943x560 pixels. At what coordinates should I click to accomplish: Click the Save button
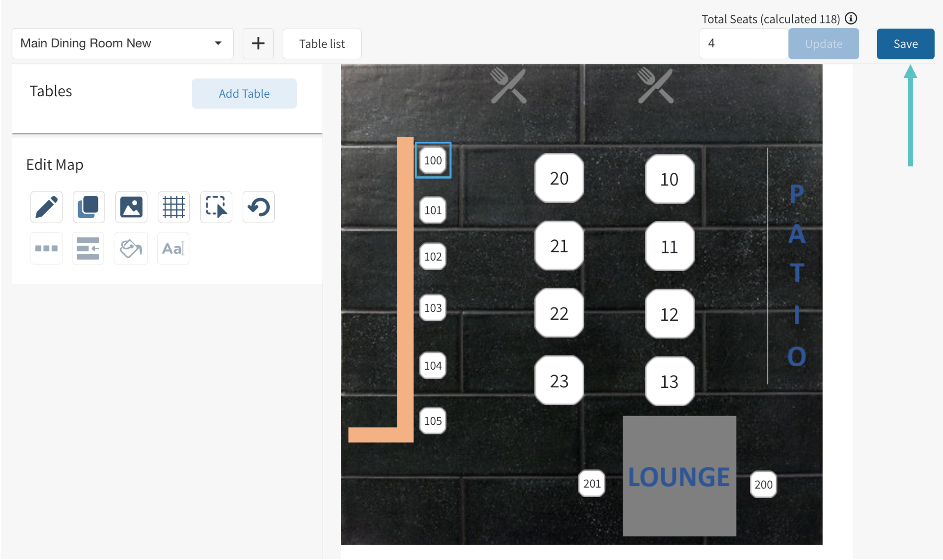[x=905, y=44]
